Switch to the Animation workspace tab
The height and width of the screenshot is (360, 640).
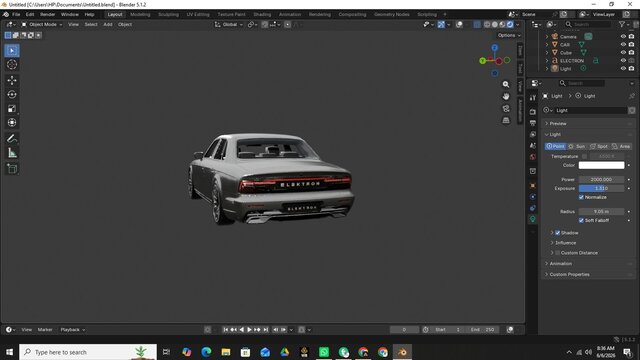pyautogui.click(x=290, y=14)
